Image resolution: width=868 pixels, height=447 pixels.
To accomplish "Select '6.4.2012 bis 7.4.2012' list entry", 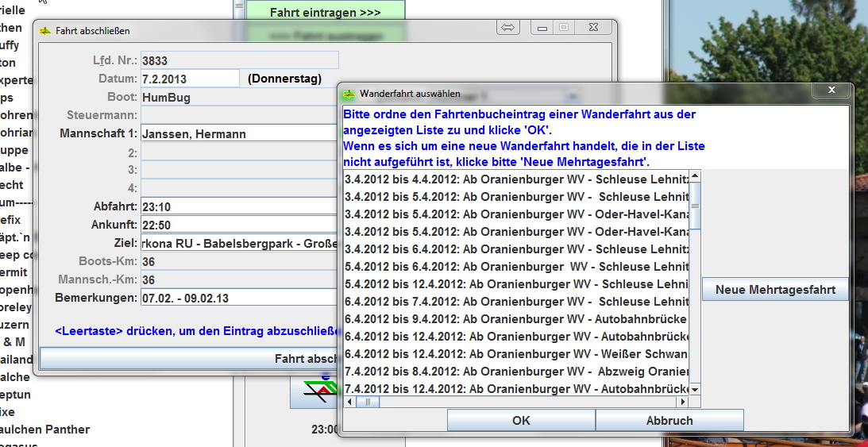I will click(x=516, y=302).
